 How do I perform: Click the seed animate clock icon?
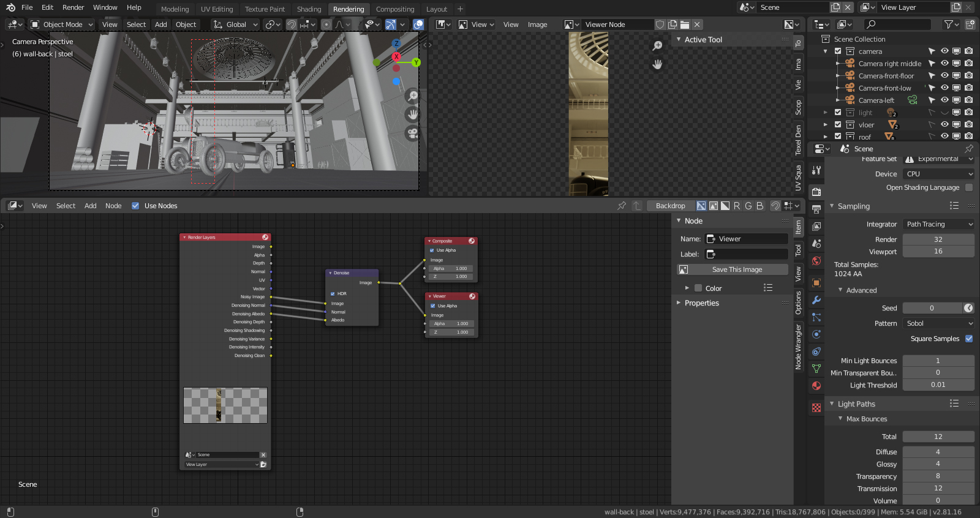(968, 308)
